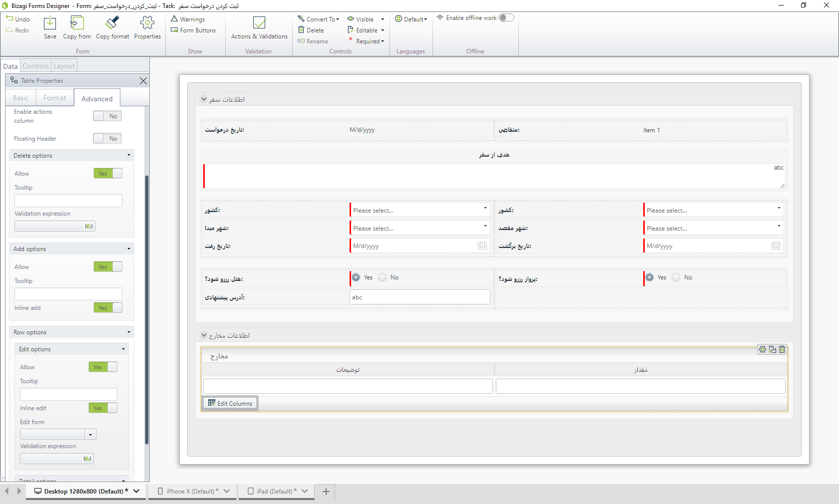Click the Delete control trash icon

click(301, 30)
